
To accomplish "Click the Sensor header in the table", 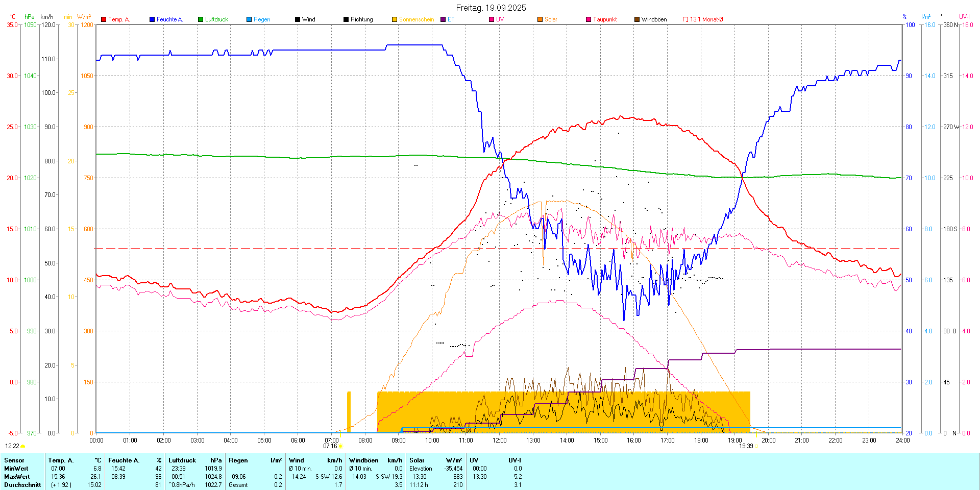I will [14, 460].
